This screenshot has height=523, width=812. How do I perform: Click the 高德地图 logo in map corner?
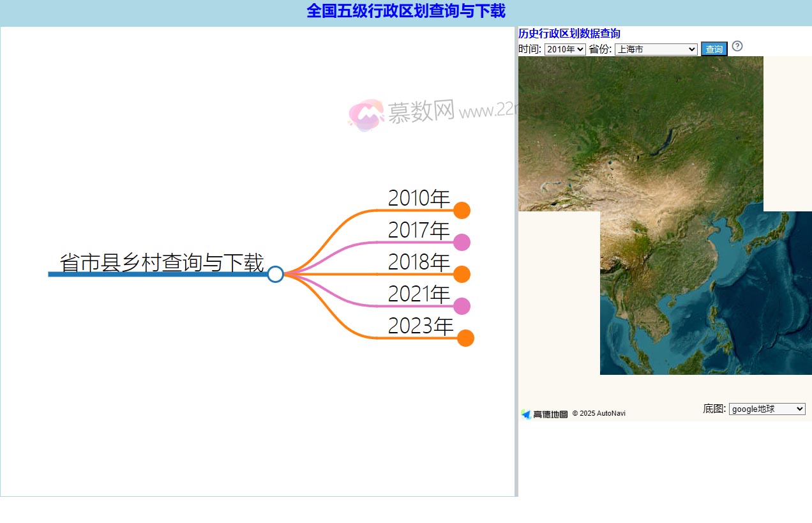tap(543, 413)
